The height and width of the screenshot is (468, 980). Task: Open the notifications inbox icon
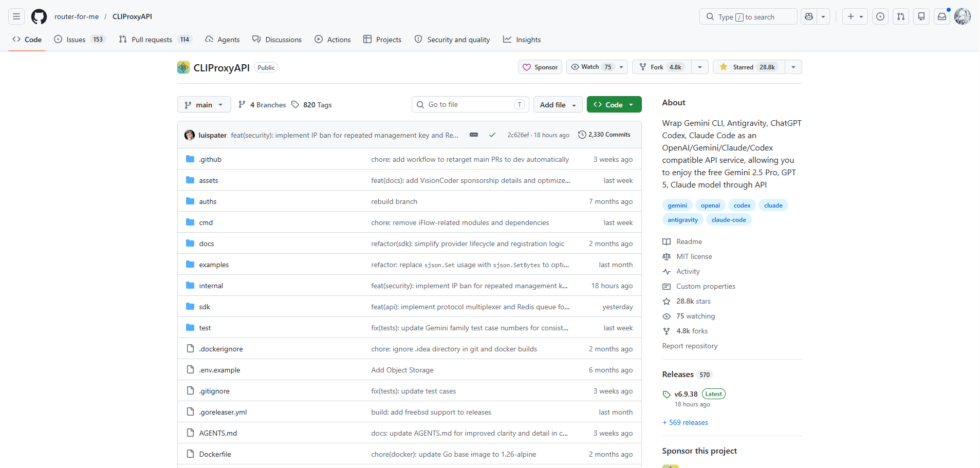point(942,16)
